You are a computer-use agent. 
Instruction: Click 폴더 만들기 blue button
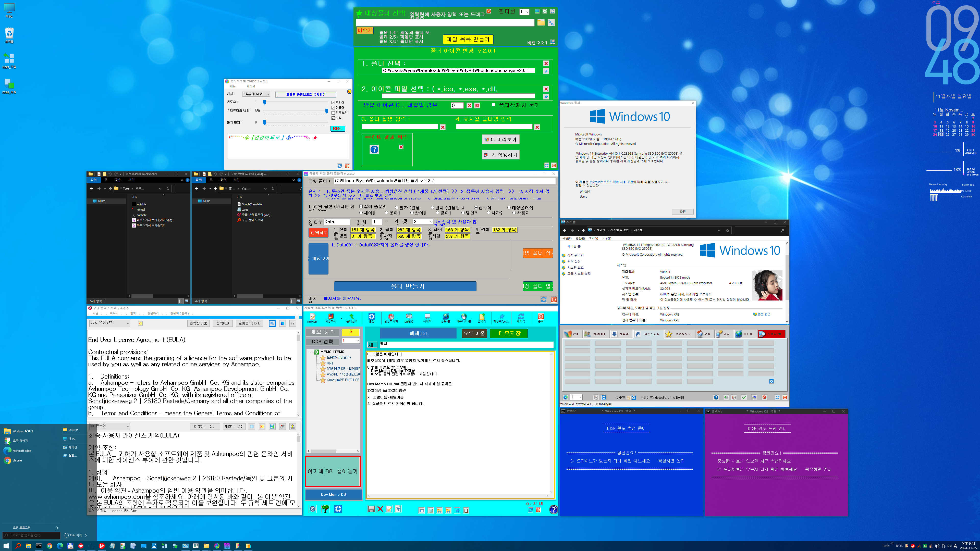(405, 286)
